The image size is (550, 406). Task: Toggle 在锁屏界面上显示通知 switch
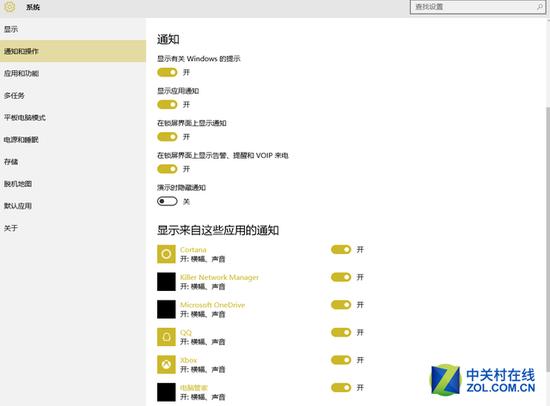(x=167, y=137)
